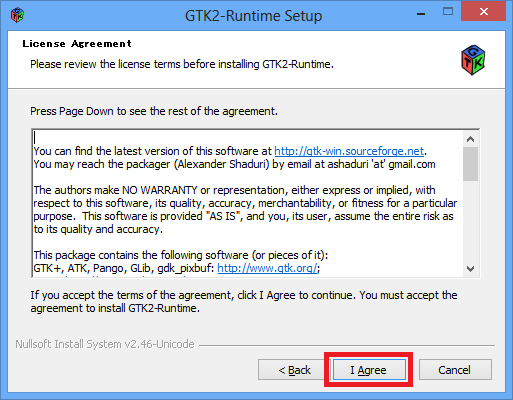Viewport: 513px width, 400px height.
Task: Cancel the GTK2-Runtime installation
Action: [455, 370]
